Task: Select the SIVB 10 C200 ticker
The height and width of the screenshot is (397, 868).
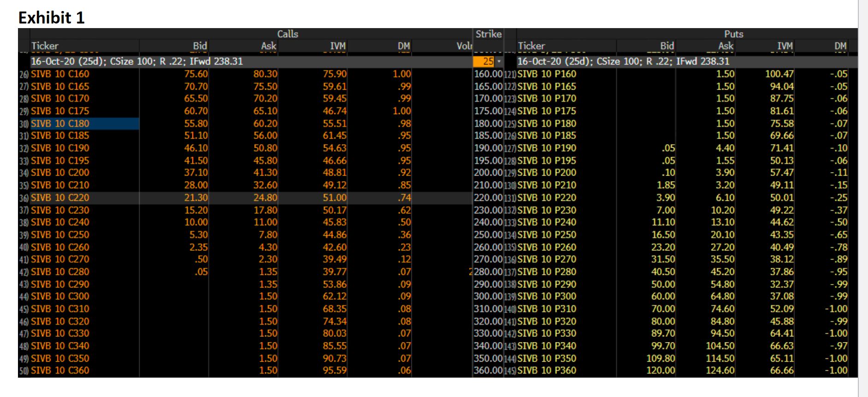Action: (60, 173)
